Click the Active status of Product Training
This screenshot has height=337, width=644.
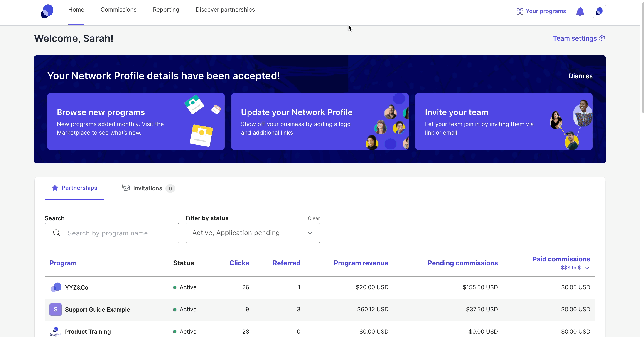coord(185,332)
